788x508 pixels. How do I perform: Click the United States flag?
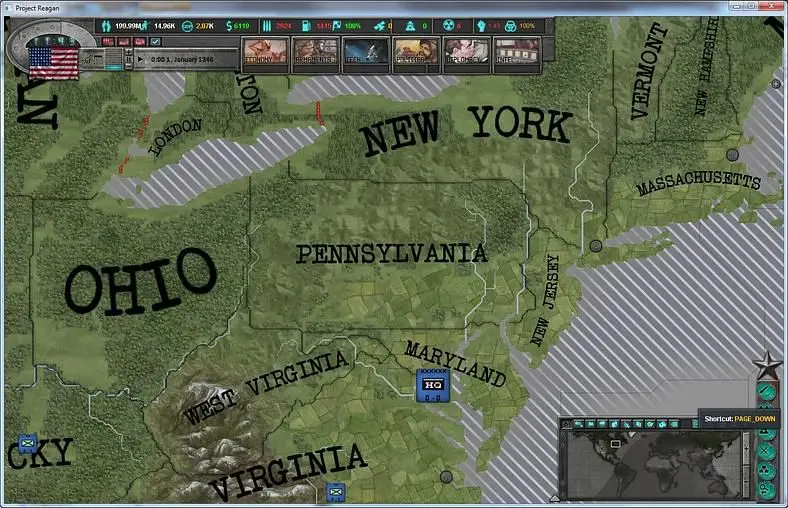pyautogui.click(x=53, y=62)
